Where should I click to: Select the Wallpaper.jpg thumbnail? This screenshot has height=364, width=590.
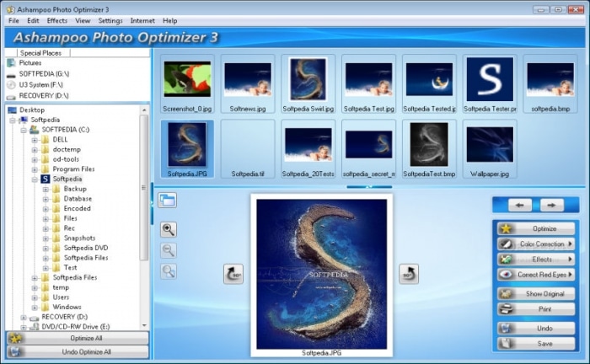(x=490, y=149)
